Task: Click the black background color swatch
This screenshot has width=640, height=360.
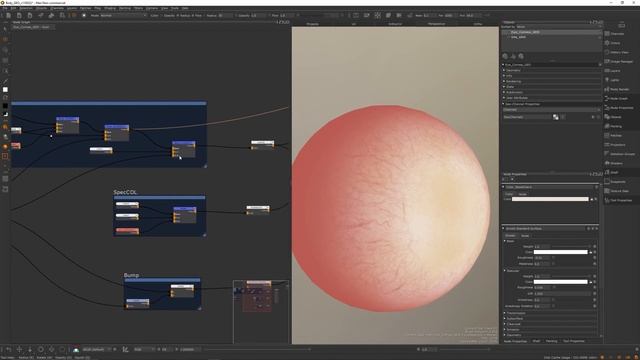Action: click(x=5, y=106)
